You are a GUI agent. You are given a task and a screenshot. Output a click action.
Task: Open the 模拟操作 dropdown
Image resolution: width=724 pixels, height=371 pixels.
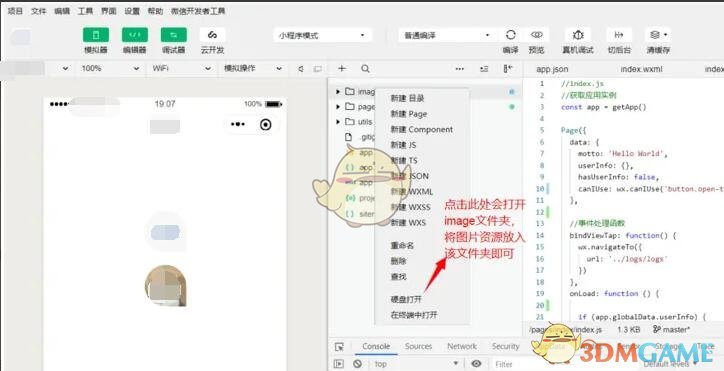252,68
